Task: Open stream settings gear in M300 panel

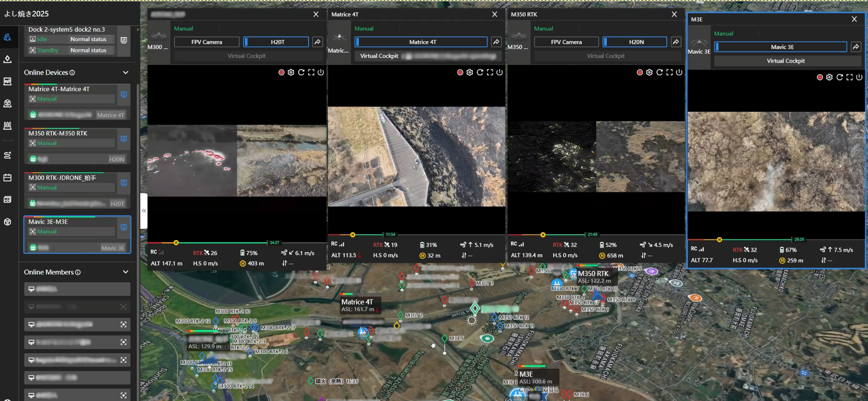Action: (291, 72)
